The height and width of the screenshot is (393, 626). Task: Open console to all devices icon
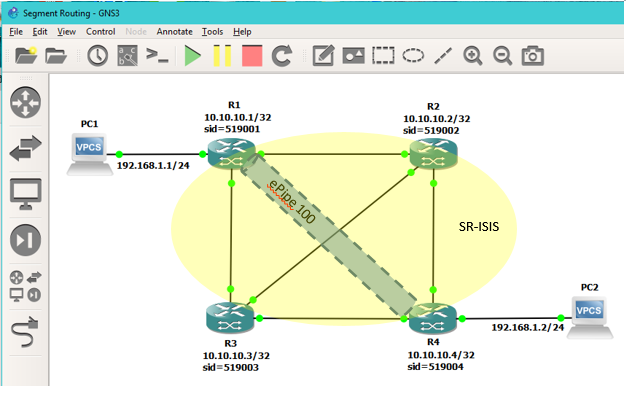point(157,56)
